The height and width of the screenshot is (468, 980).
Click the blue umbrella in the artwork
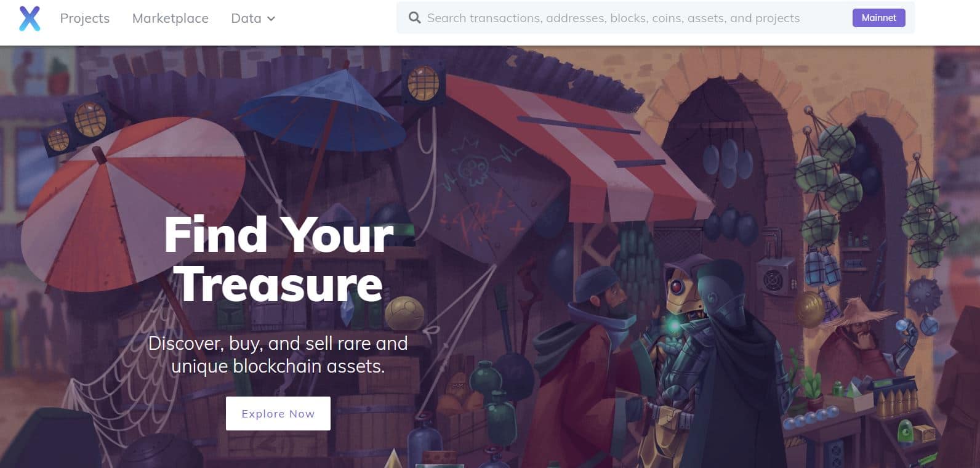pos(320,111)
